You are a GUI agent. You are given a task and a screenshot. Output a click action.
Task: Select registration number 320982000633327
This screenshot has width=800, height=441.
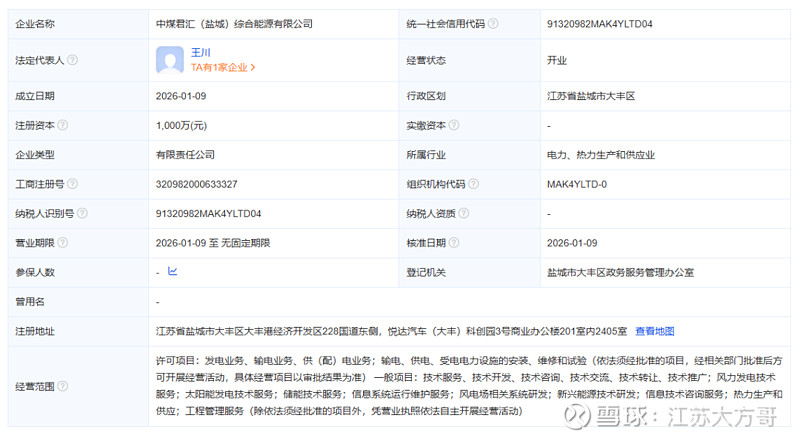tap(196, 184)
